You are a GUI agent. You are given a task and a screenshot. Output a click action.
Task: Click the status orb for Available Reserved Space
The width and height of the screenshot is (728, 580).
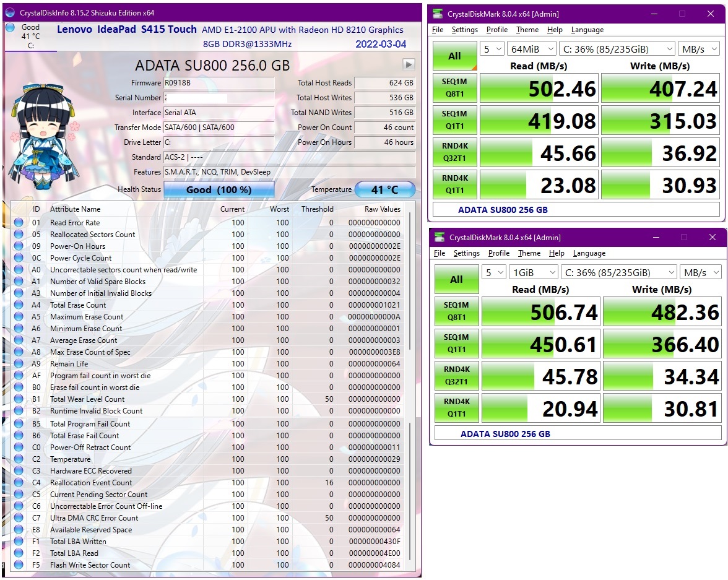[x=19, y=529]
